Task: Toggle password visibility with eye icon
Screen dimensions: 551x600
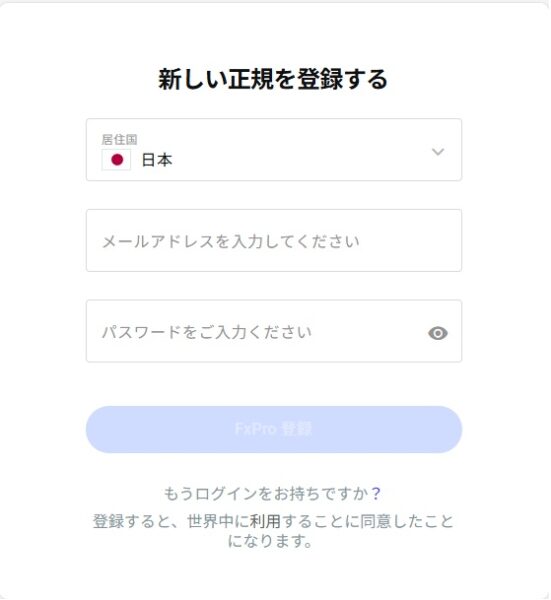Action: [438, 333]
